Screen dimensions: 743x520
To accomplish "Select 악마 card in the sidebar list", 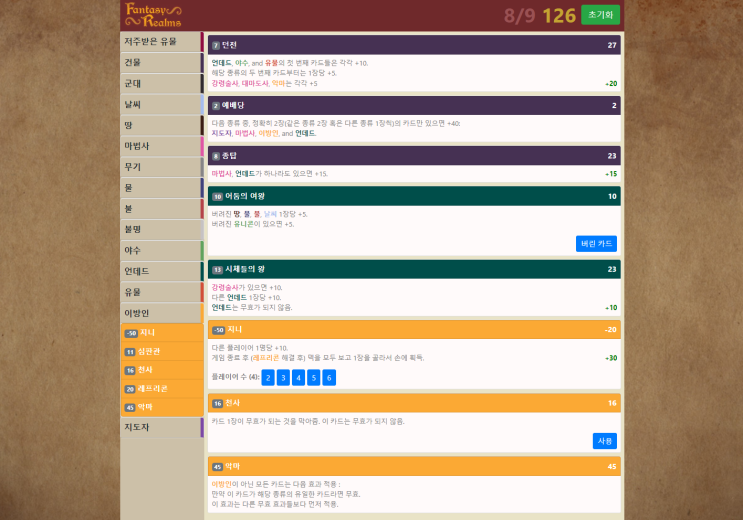I will 162,407.
